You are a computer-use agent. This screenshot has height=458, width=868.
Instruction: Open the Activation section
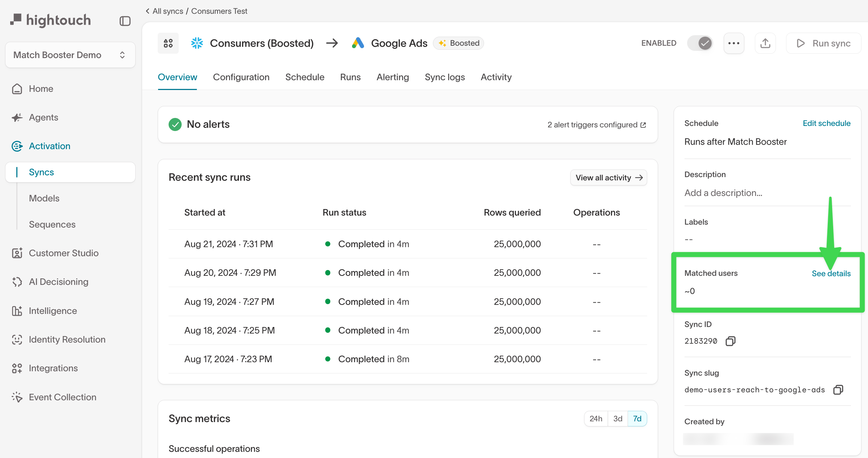tap(50, 146)
